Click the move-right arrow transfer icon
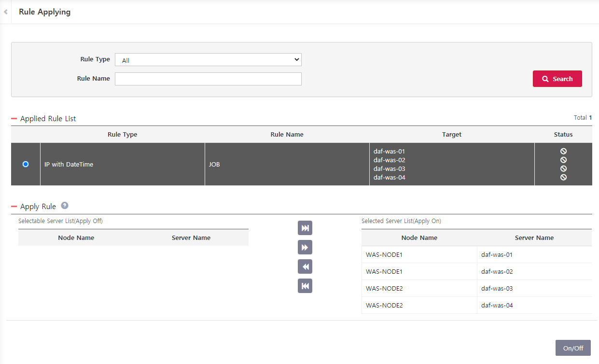 coord(305,247)
